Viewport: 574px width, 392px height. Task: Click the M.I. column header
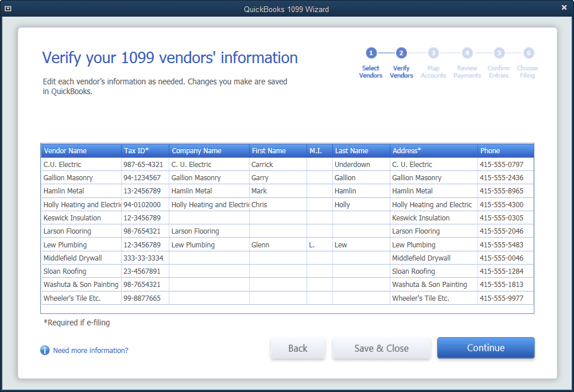click(x=320, y=151)
